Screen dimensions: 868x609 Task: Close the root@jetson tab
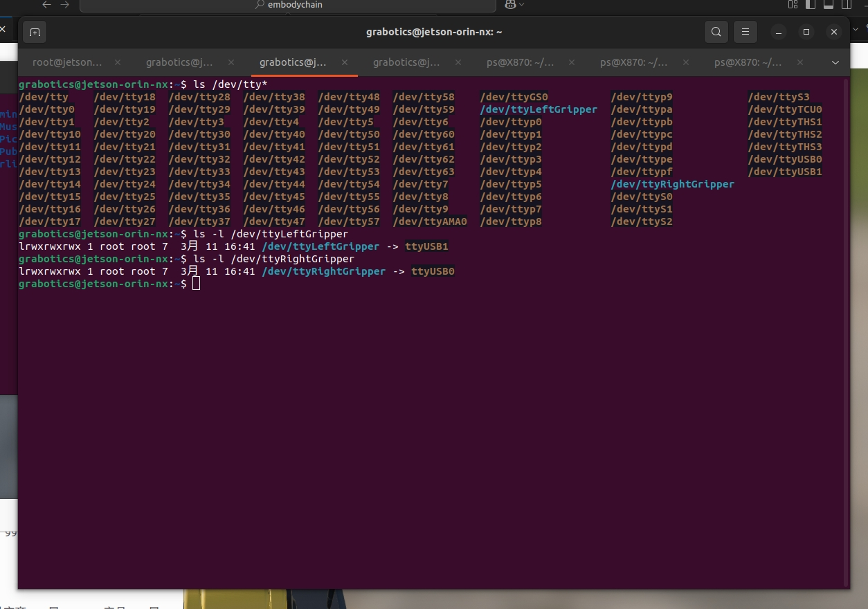point(117,62)
